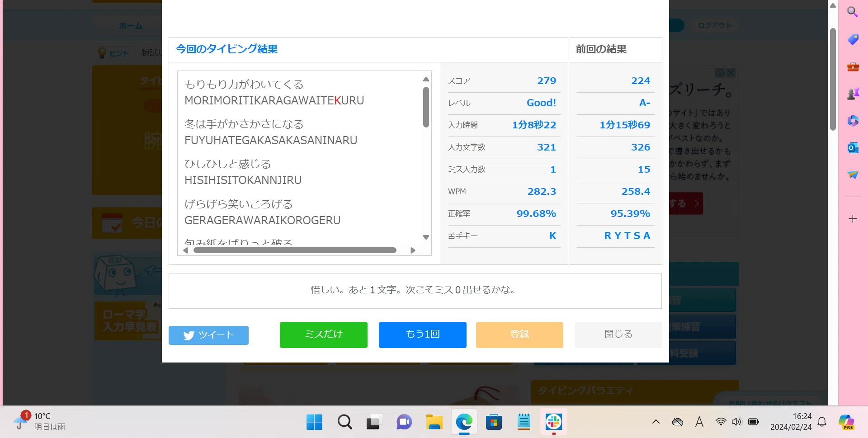Viewport: 868px width, 438px height.
Task: Open the Edge sidebar tools briefcase icon
Action: point(853,66)
